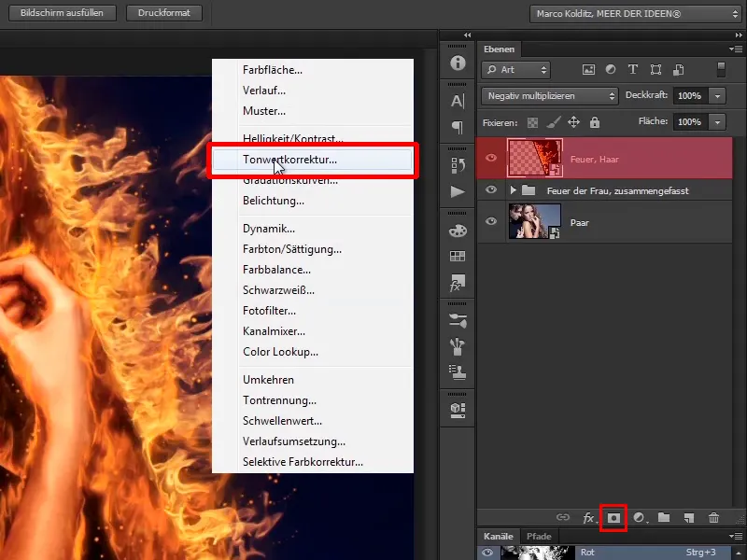This screenshot has width=747, height=560.
Task: Open the 3D panel icon
Action: 458,410
